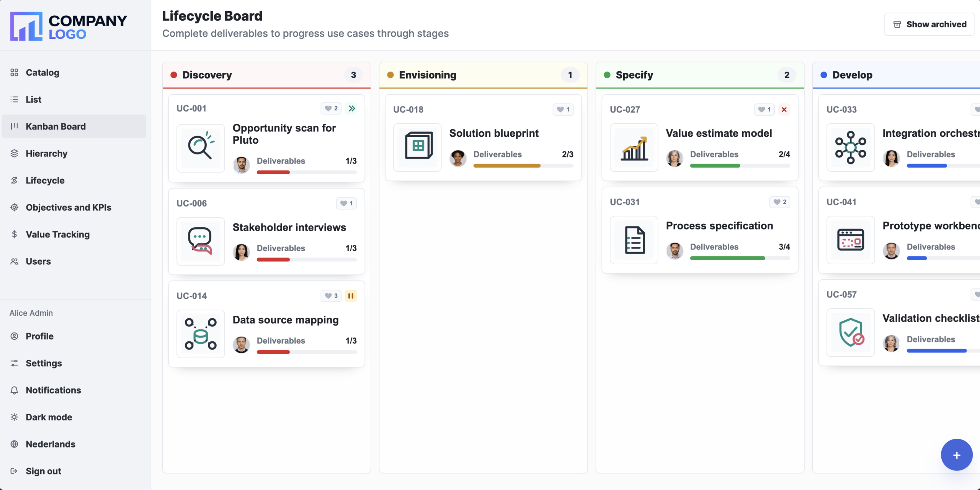Navigate to the Lifecycle page

pos(74,180)
